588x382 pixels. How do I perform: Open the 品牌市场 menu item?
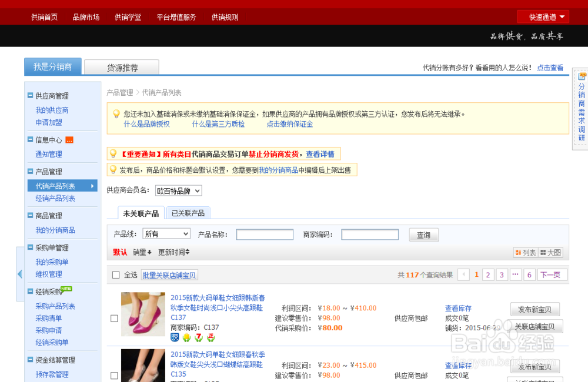(86, 16)
